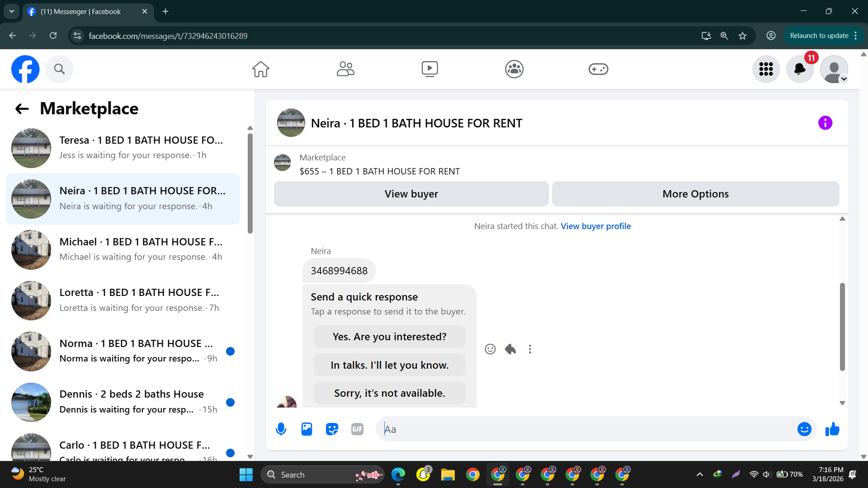This screenshot has width=868, height=488.
Task: React to message with emoji icon
Action: coord(490,349)
